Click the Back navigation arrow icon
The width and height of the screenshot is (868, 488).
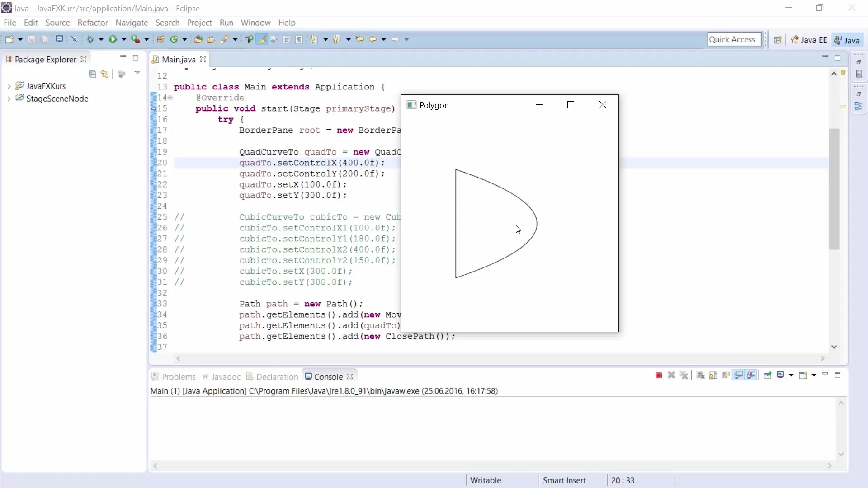click(x=373, y=39)
